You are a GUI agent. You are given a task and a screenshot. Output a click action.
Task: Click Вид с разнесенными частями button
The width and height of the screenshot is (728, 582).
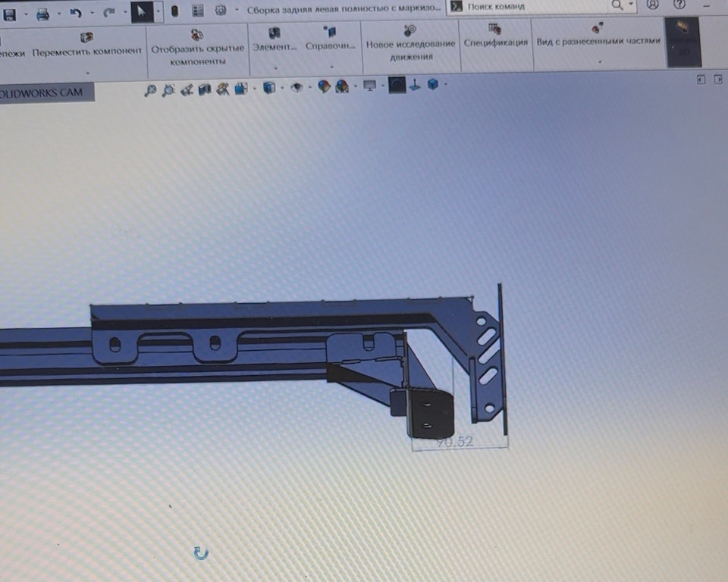pyautogui.click(x=598, y=36)
